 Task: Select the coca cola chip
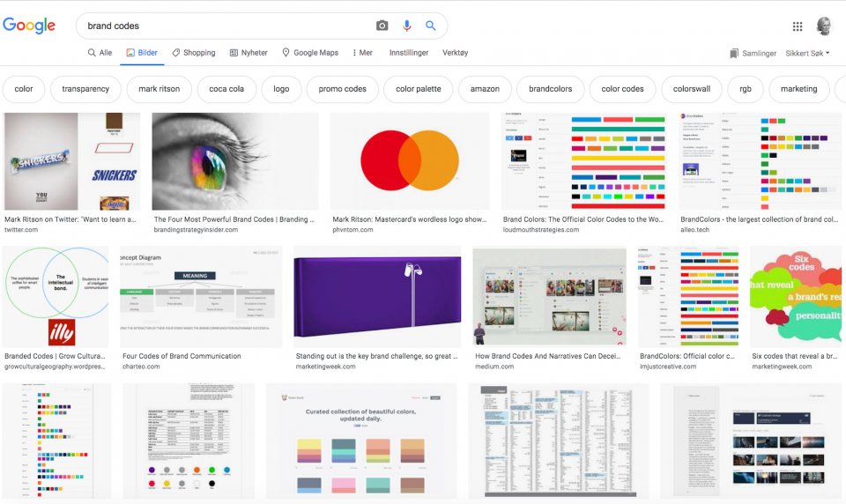click(x=226, y=89)
